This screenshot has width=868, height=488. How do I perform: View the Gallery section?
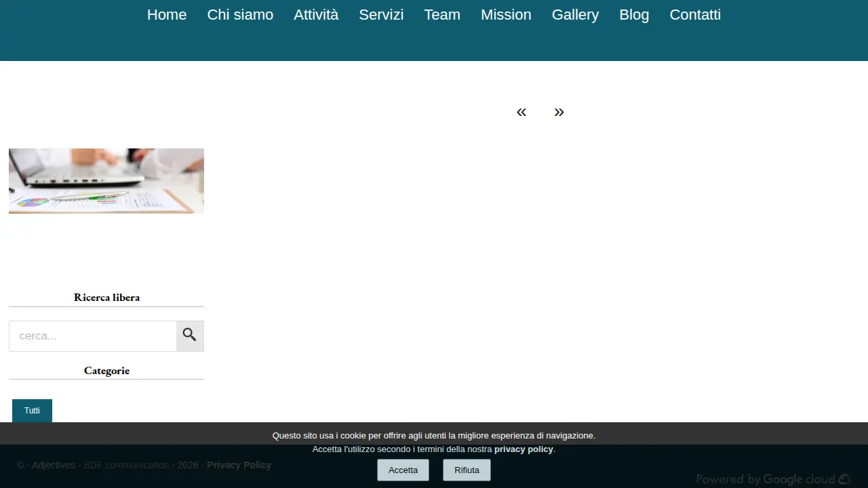coord(575,15)
